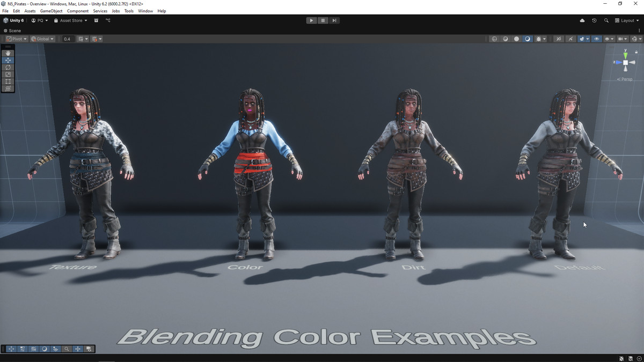
Task: Expand the Layout dropdown
Action: tap(627, 20)
